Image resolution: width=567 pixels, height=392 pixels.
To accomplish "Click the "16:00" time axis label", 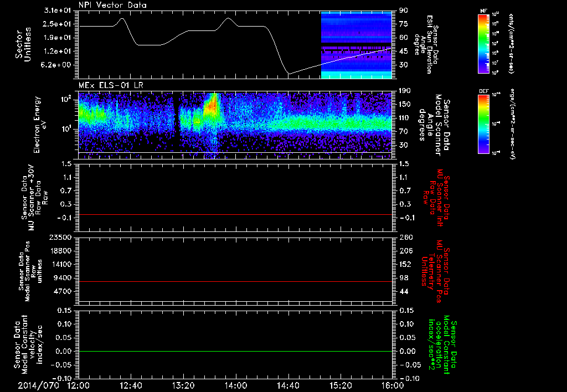I will (x=393, y=385).
